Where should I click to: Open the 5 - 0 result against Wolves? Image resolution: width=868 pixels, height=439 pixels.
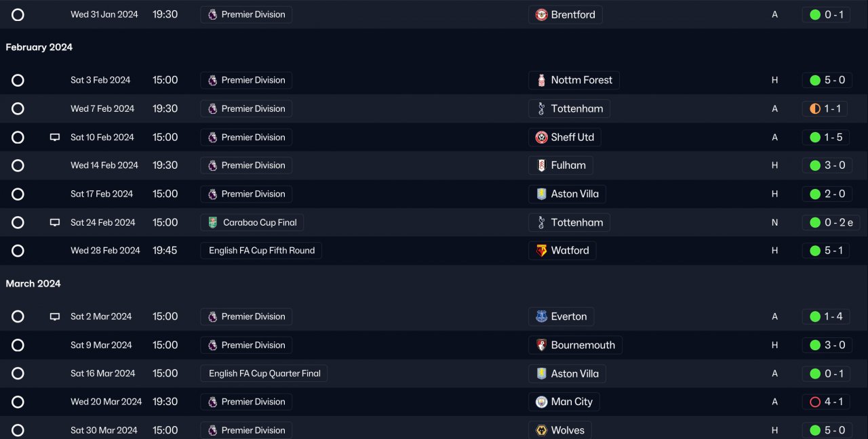pos(826,430)
